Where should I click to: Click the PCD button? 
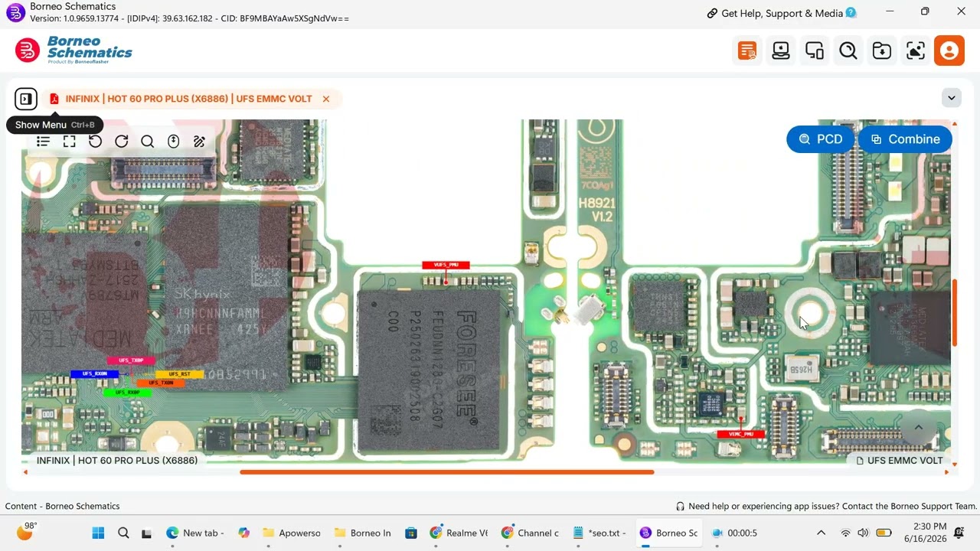click(820, 139)
